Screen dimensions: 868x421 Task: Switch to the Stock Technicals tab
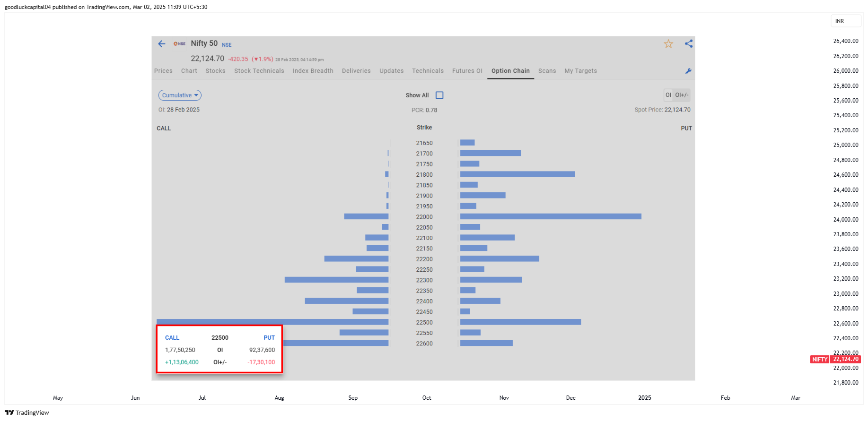coord(259,71)
